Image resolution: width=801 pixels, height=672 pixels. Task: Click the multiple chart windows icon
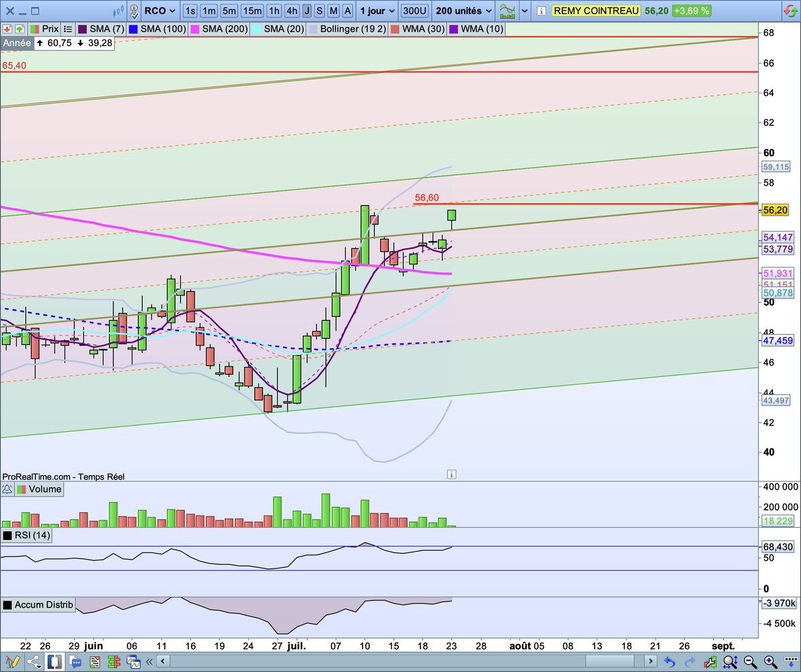(x=134, y=662)
